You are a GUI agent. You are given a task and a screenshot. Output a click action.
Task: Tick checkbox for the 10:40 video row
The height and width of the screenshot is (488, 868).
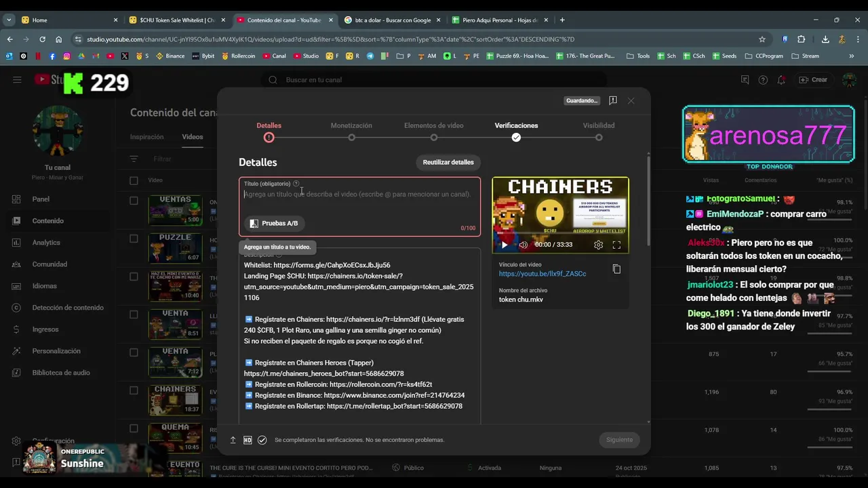(134, 277)
